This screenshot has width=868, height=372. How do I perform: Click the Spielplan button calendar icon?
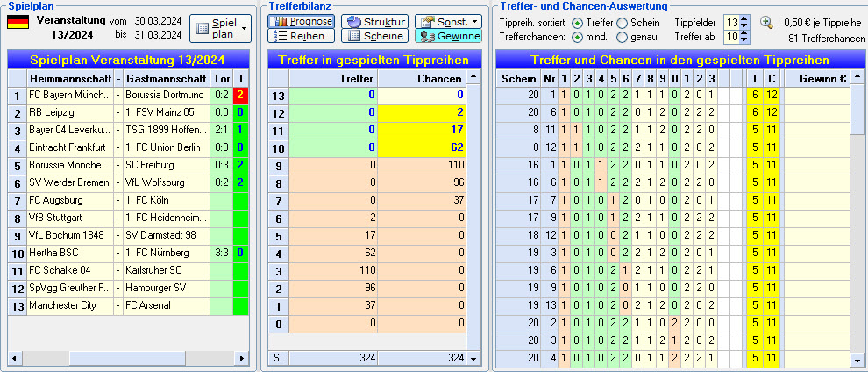pos(203,29)
